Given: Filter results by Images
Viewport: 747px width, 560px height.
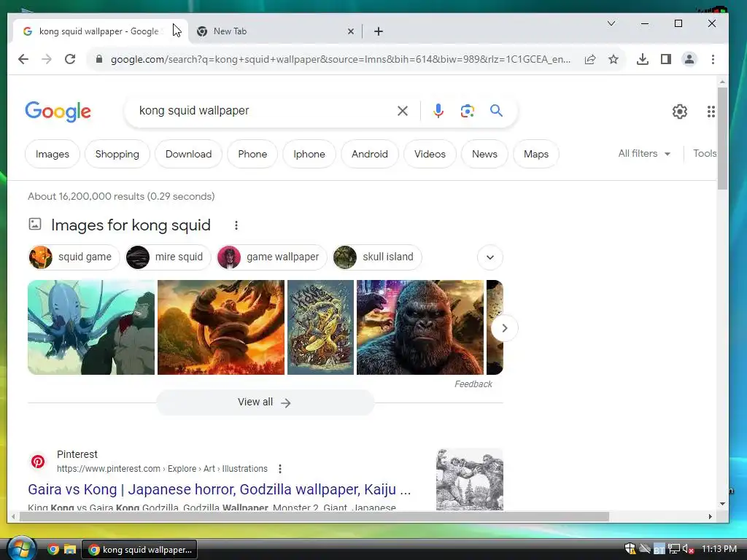Looking at the screenshot, I should point(53,154).
